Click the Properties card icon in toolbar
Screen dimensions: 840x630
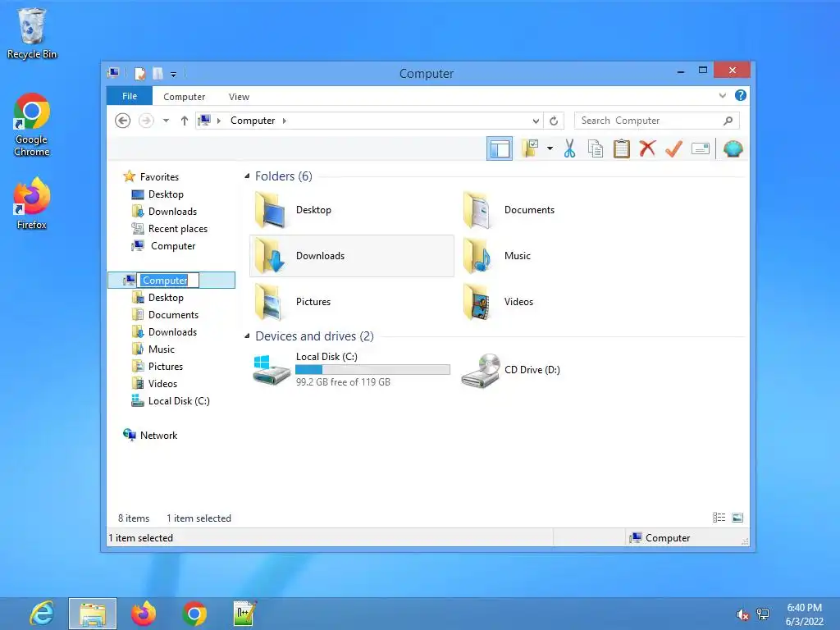click(x=701, y=148)
